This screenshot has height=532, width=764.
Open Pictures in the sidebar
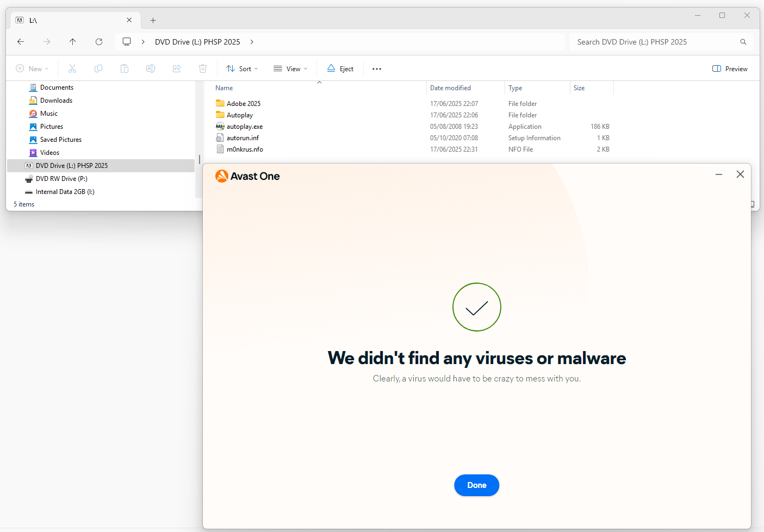[x=52, y=127]
